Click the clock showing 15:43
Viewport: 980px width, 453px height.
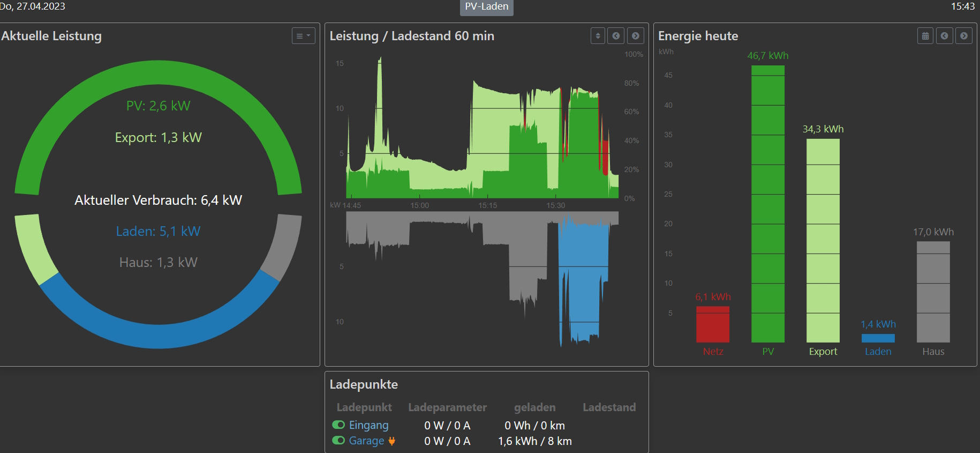click(x=963, y=6)
